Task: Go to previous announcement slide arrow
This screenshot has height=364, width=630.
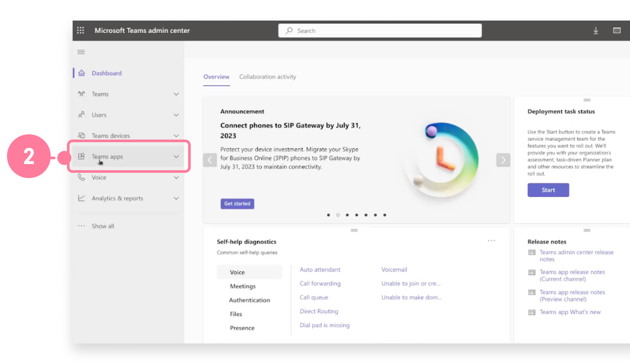Action: tap(210, 160)
